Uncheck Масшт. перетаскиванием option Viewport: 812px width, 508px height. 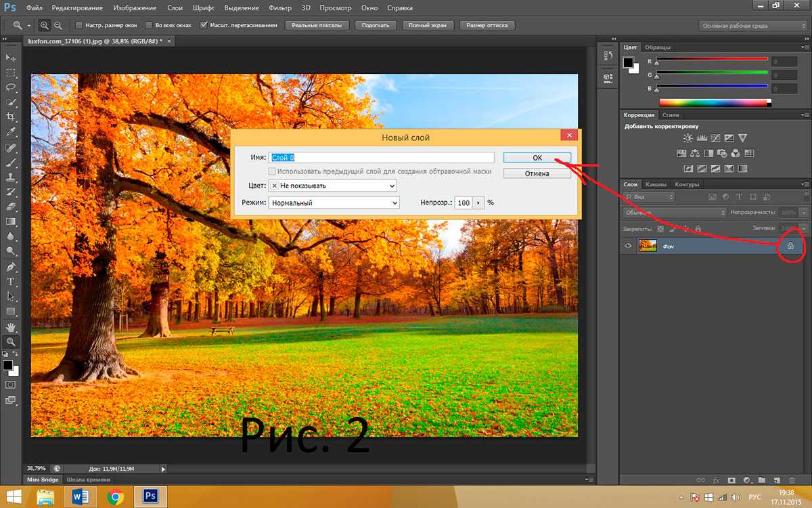tap(204, 25)
